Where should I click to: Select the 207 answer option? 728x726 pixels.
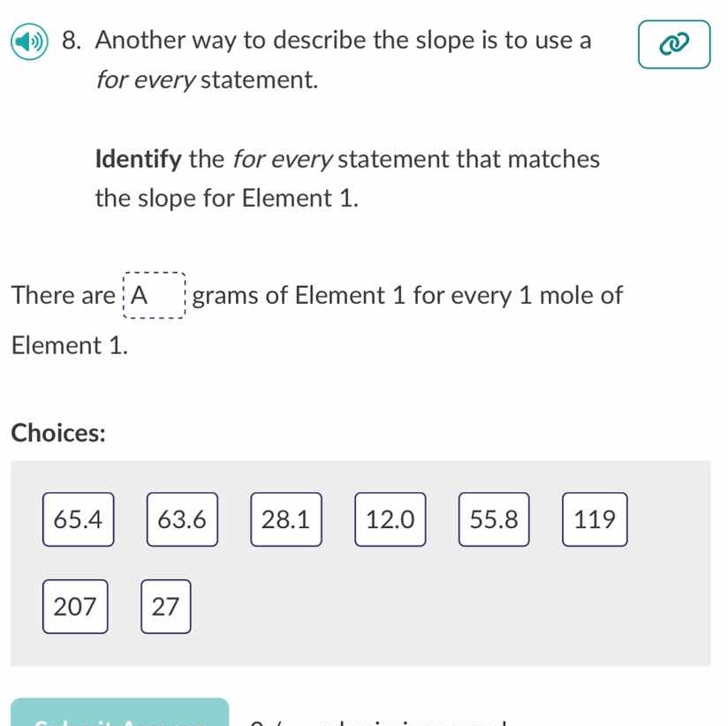[x=75, y=607]
